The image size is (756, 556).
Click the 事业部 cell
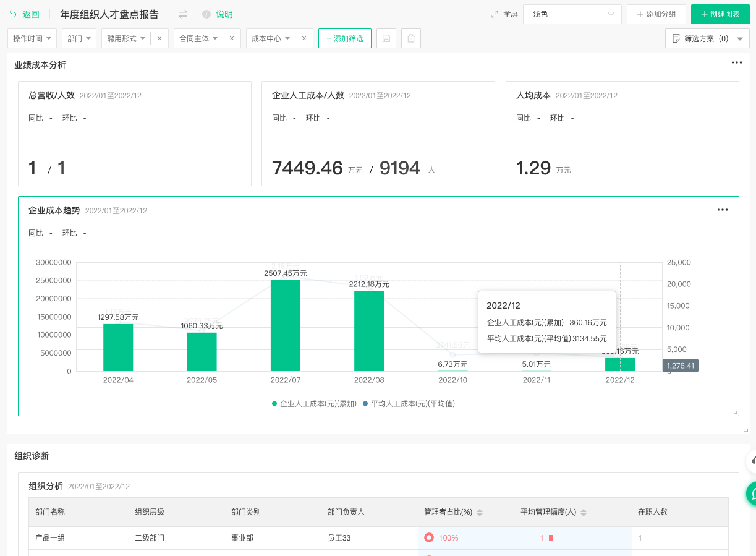pos(242,538)
